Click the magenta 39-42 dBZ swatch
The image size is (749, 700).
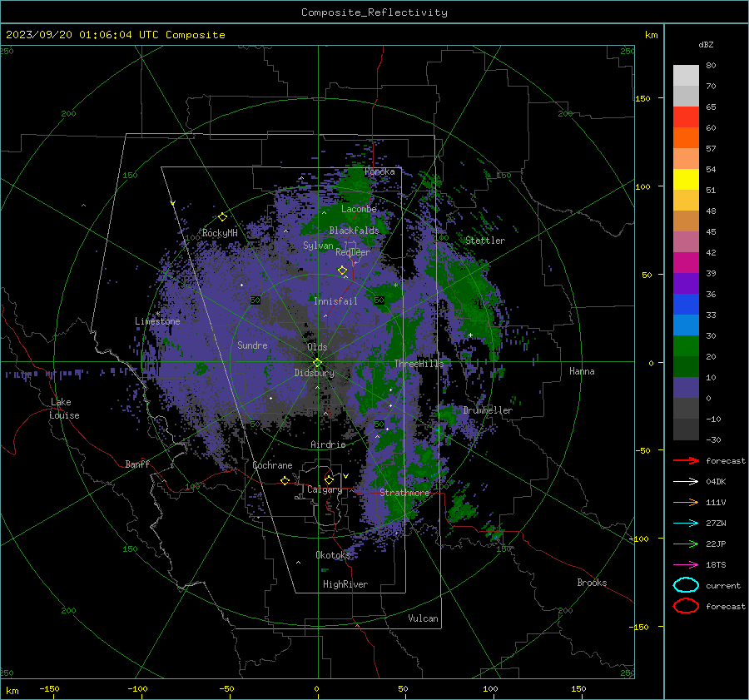(x=686, y=263)
